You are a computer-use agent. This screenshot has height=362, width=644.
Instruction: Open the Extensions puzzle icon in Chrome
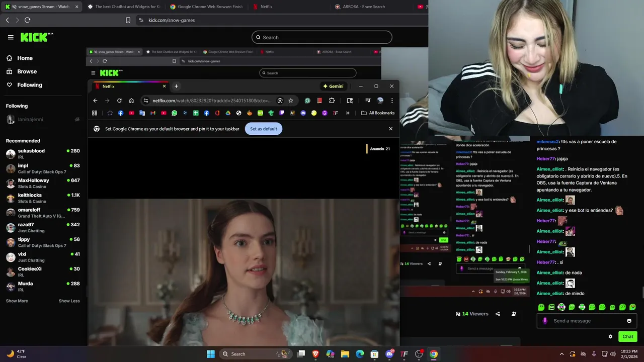coord(332,101)
